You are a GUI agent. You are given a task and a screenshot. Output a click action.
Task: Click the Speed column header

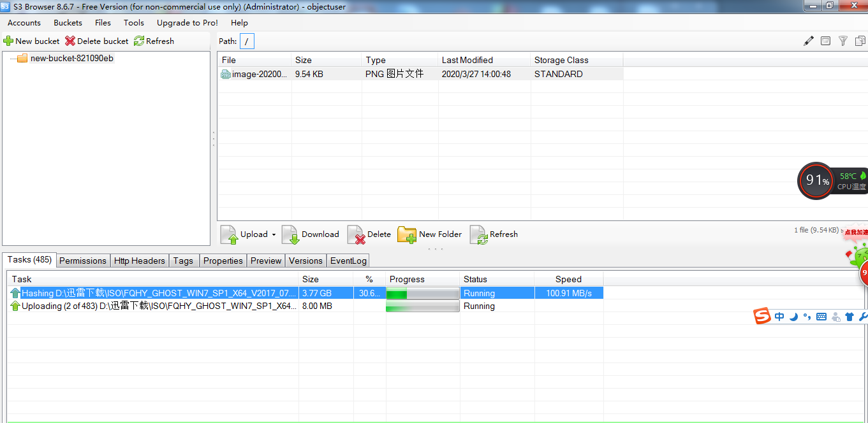coord(569,279)
